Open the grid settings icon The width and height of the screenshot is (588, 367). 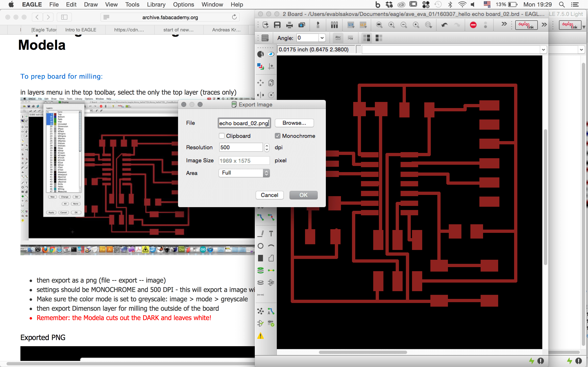[265, 38]
